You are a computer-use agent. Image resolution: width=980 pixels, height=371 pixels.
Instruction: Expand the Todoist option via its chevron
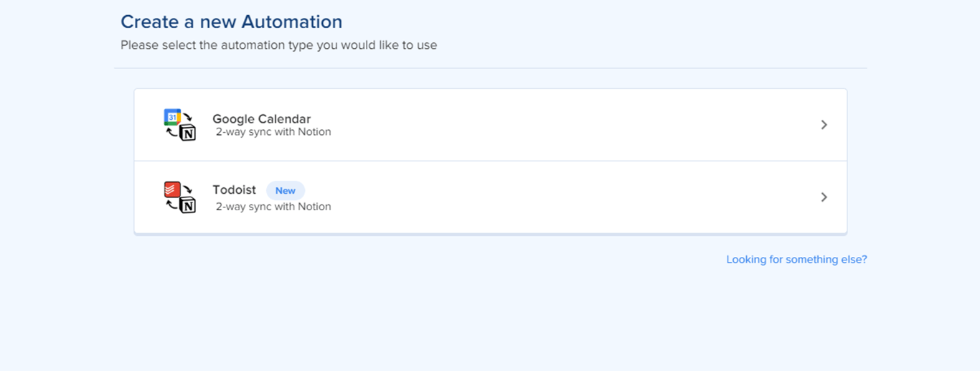824,197
